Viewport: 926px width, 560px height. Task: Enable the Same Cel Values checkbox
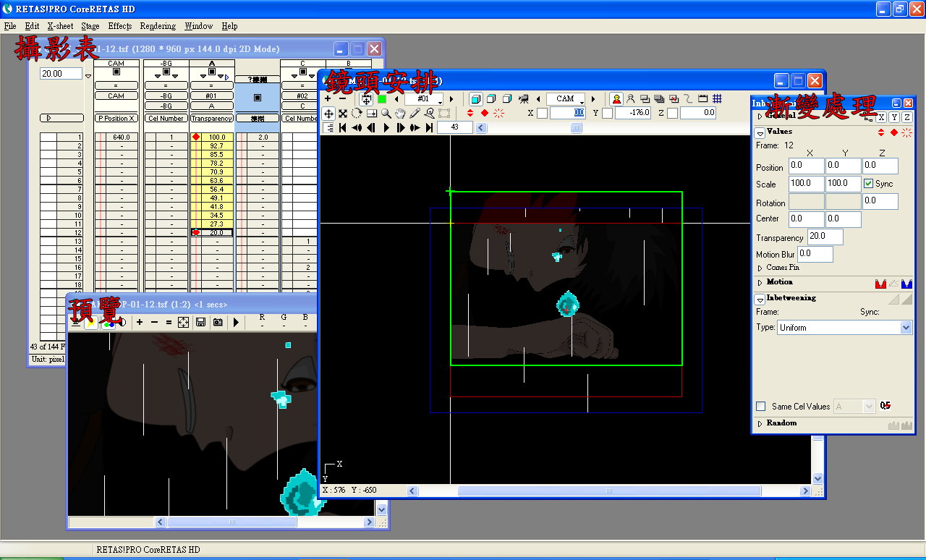(760, 407)
